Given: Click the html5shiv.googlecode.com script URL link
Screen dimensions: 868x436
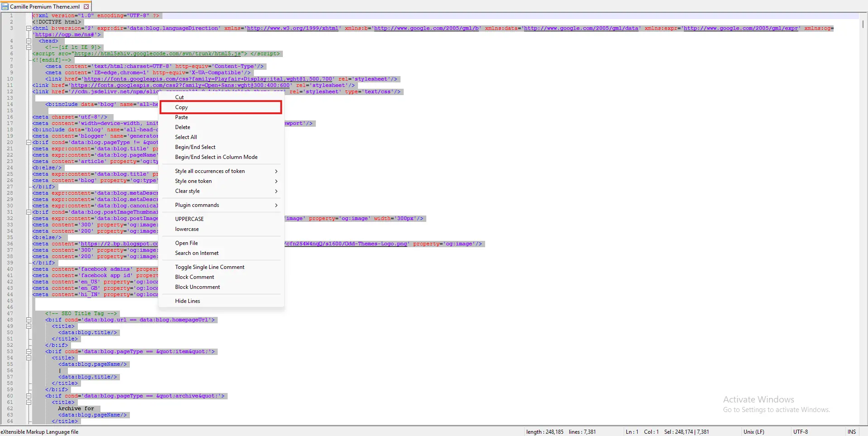Looking at the screenshot, I should [157, 53].
